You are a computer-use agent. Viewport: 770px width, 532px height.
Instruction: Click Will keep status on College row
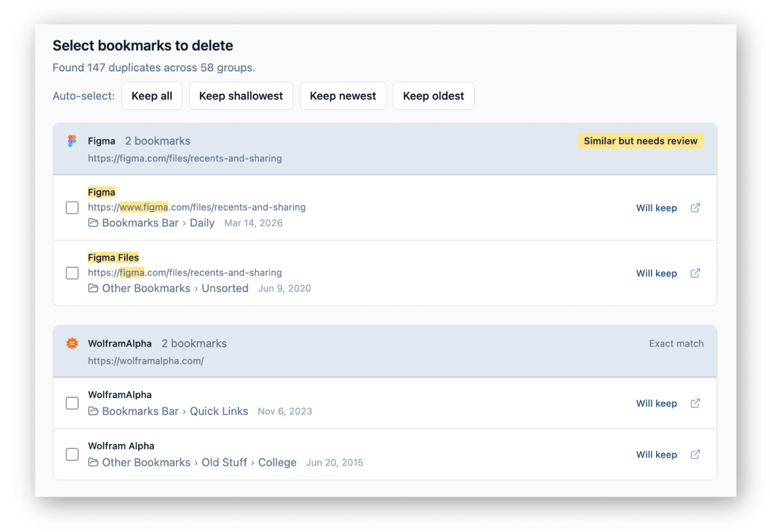(656, 454)
